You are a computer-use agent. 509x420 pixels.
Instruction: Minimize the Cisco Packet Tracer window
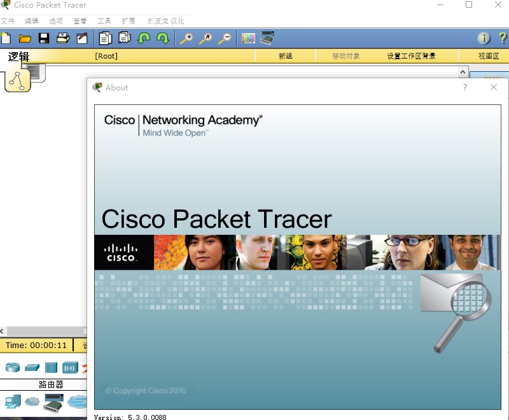[440, 4]
